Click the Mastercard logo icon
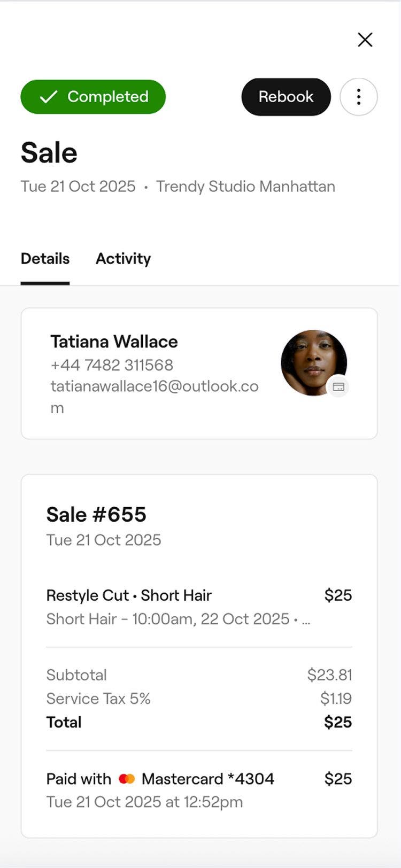 tap(127, 779)
